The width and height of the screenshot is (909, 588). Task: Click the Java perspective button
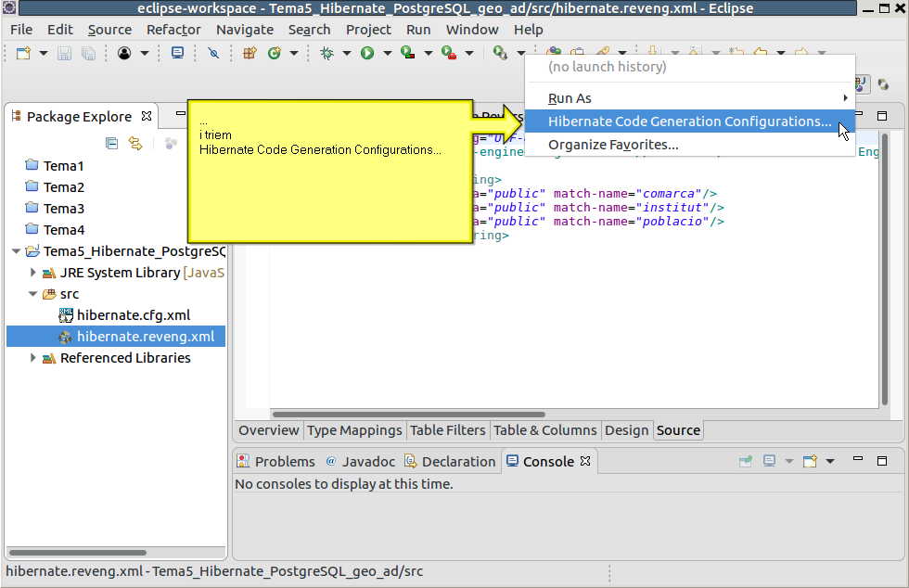(861, 84)
